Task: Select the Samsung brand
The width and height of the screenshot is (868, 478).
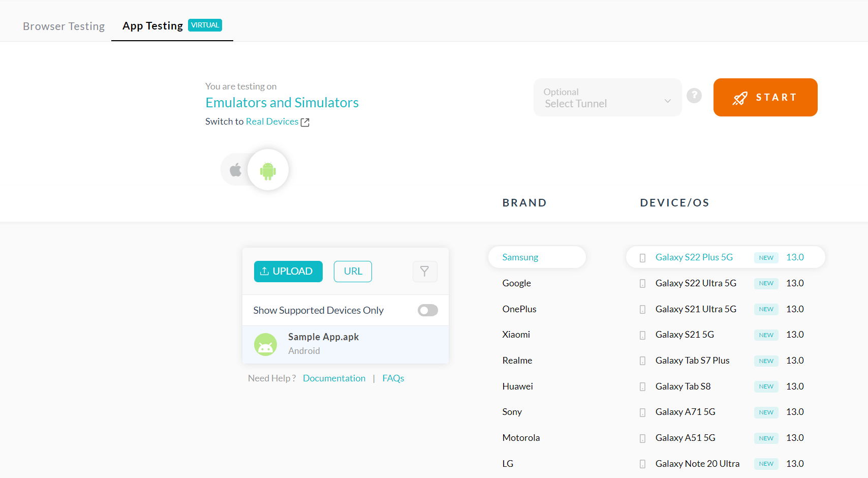Action: [x=537, y=257]
